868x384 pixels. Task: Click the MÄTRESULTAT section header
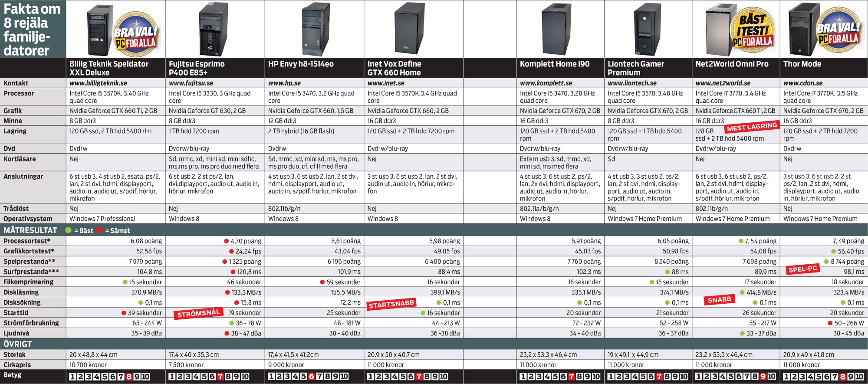click(30, 230)
